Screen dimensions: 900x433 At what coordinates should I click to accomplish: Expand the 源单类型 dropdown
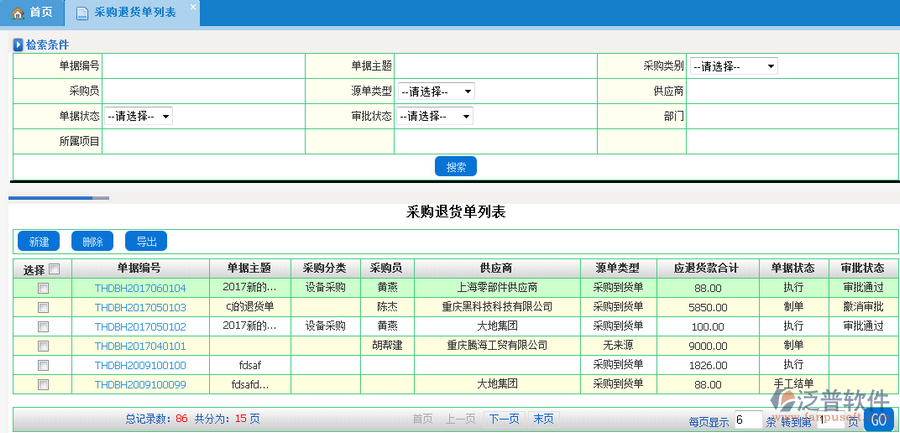(x=436, y=91)
